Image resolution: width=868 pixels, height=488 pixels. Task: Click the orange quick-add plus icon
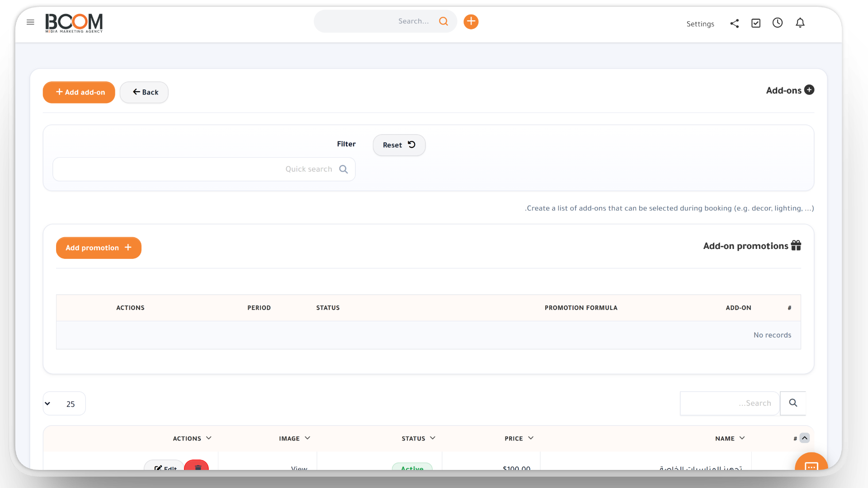coord(471,21)
